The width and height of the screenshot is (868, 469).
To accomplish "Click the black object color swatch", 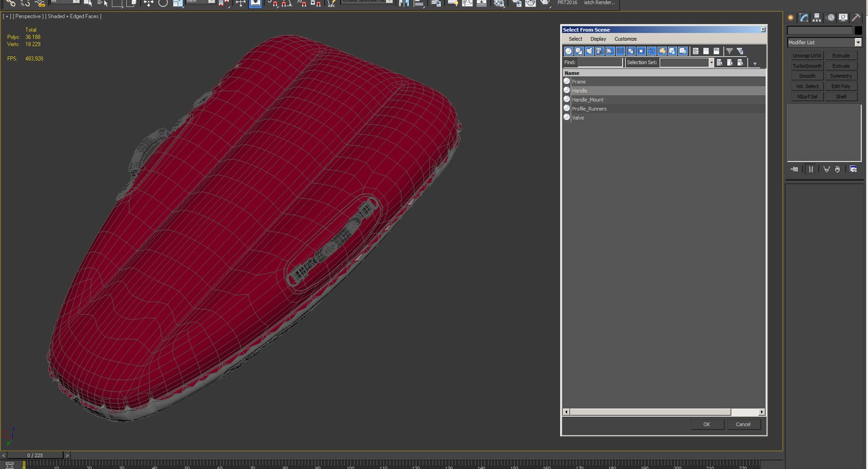I will pyautogui.click(x=859, y=30).
